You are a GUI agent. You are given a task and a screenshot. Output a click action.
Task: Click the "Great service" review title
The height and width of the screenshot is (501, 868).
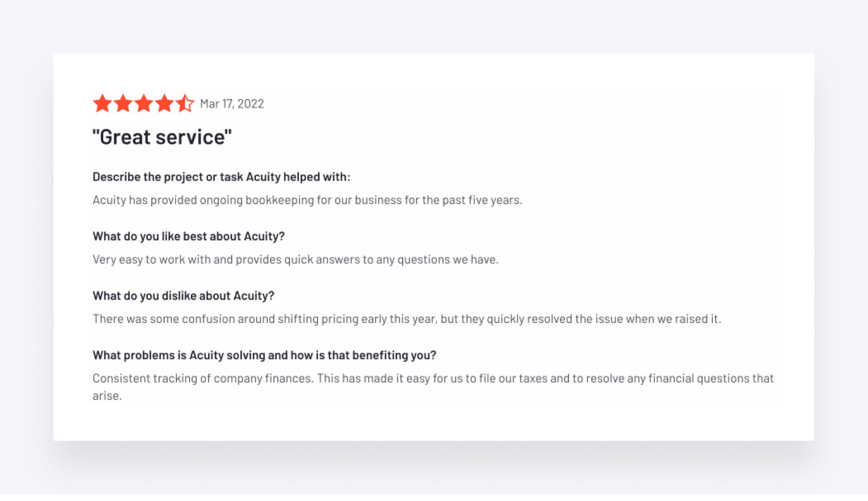[x=162, y=137]
